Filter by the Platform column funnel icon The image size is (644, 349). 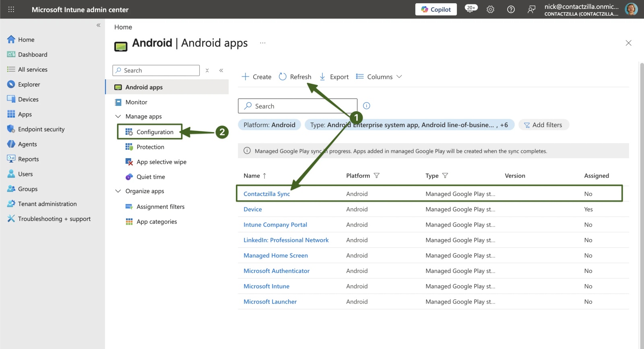(x=376, y=176)
